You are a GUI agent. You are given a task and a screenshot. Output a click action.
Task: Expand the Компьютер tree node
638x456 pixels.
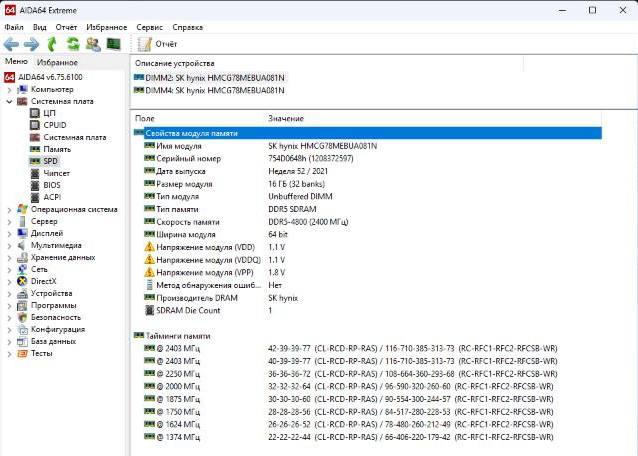tap(9, 89)
